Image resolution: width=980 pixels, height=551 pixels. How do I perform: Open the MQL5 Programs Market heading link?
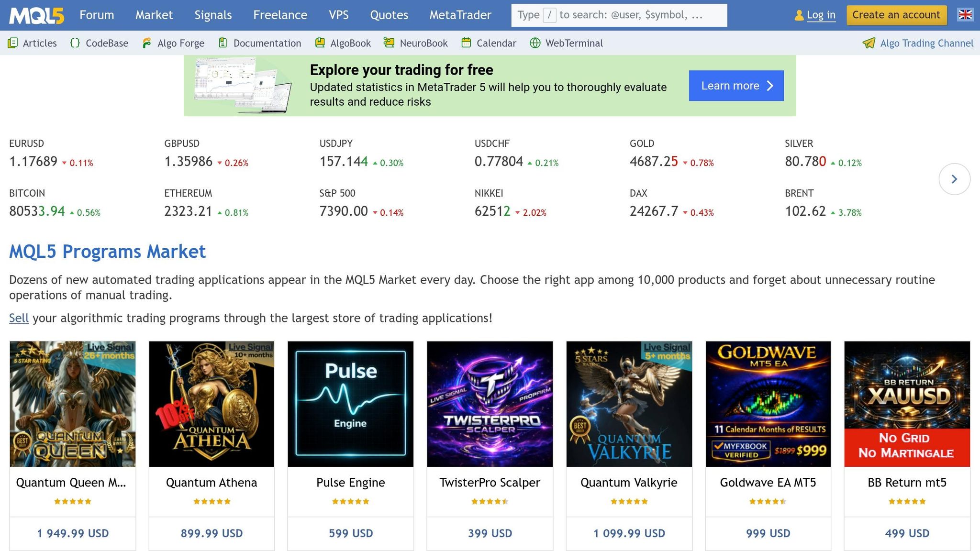[107, 252]
